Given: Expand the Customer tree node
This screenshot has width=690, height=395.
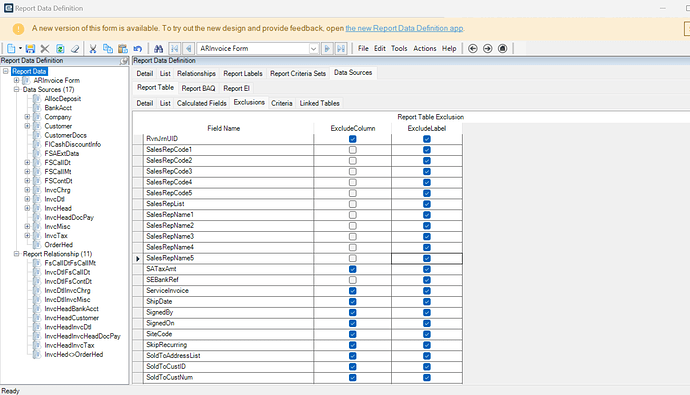Looking at the screenshot, I should 27,126.
